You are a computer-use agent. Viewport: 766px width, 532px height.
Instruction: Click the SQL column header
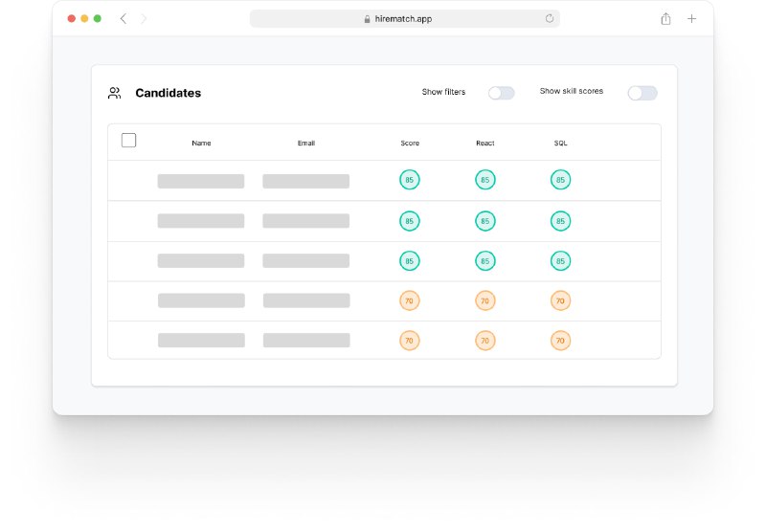point(560,143)
